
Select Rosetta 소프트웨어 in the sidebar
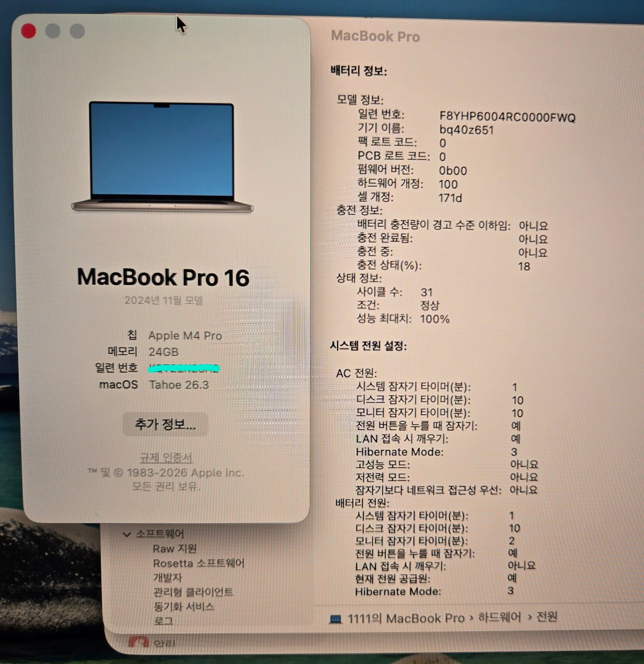(199, 563)
